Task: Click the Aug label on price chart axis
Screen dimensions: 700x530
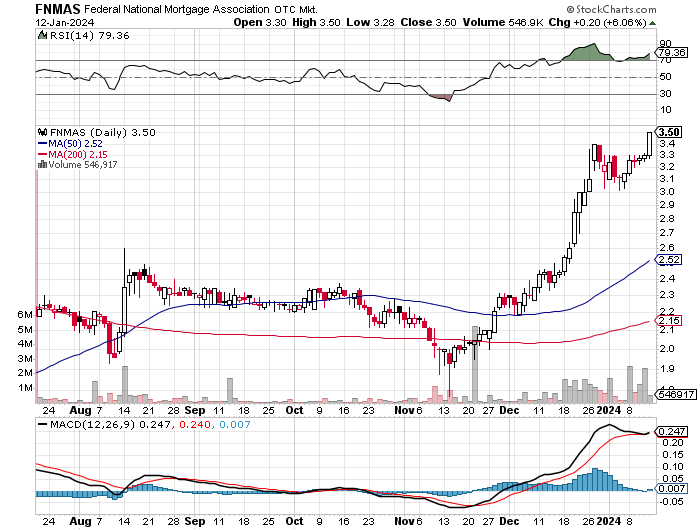Action: click(80, 410)
